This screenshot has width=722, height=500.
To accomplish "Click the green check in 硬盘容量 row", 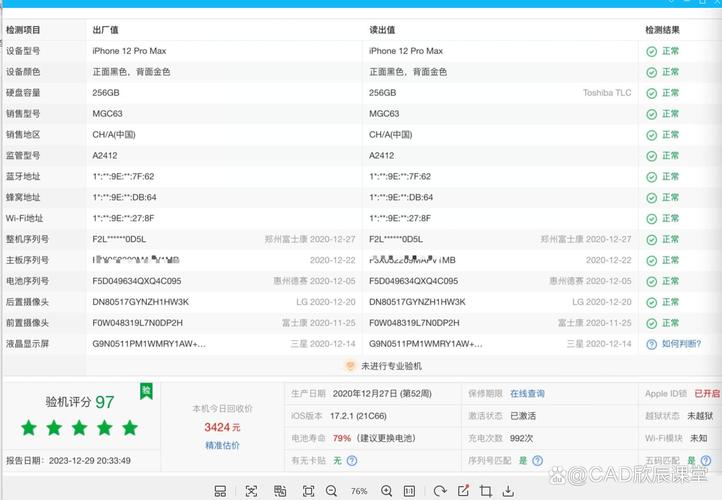I will tap(652, 93).
